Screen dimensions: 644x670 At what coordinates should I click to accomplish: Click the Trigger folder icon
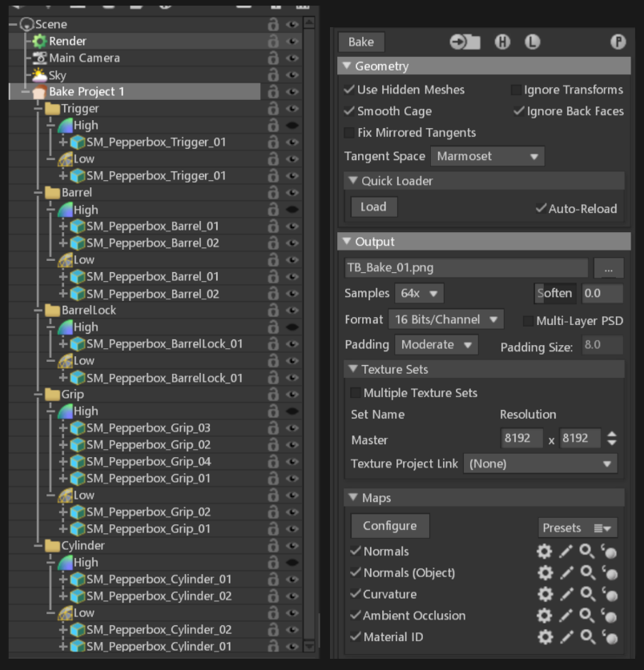[x=52, y=109]
